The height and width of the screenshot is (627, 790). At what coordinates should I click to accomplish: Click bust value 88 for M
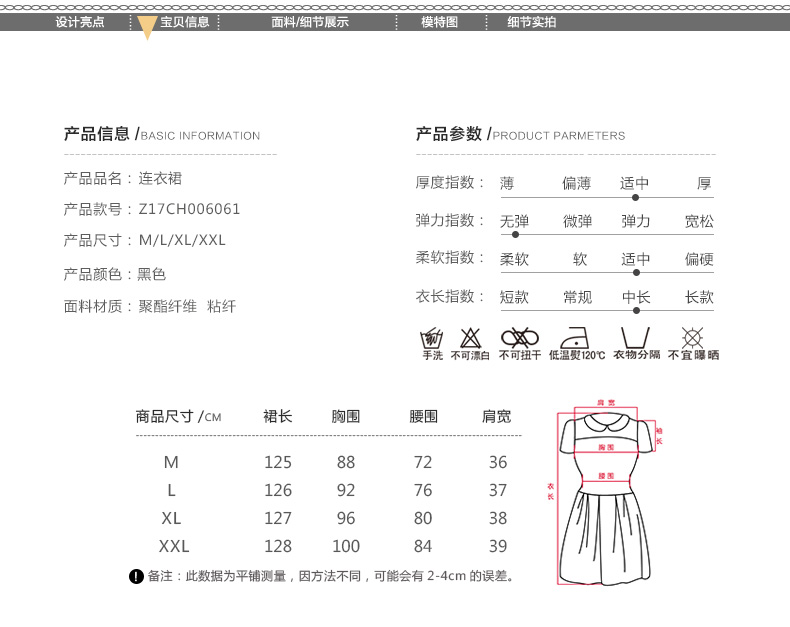pos(346,462)
